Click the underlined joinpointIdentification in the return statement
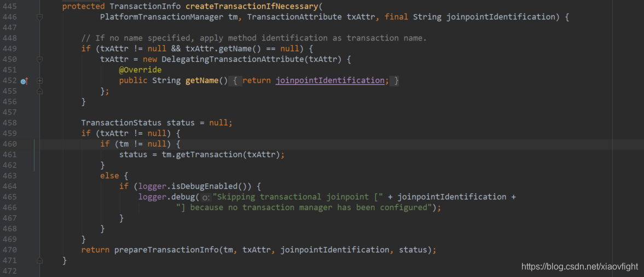Image resolution: width=644 pixels, height=277 pixels. 330,80
